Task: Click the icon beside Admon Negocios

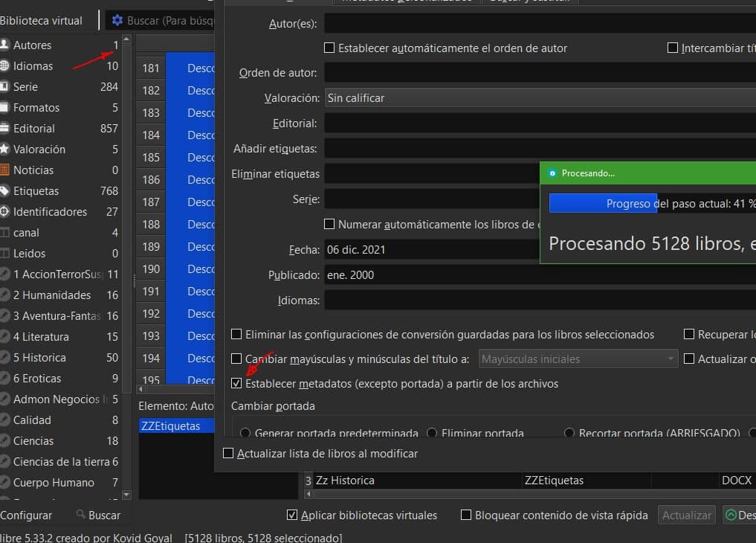Action: tap(4, 399)
